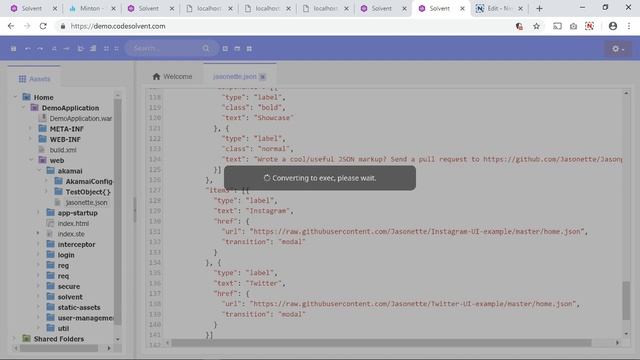This screenshot has height=360, width=640.
Task: Click the cast icon in Chrome toolbar
Action: point(557,26)
